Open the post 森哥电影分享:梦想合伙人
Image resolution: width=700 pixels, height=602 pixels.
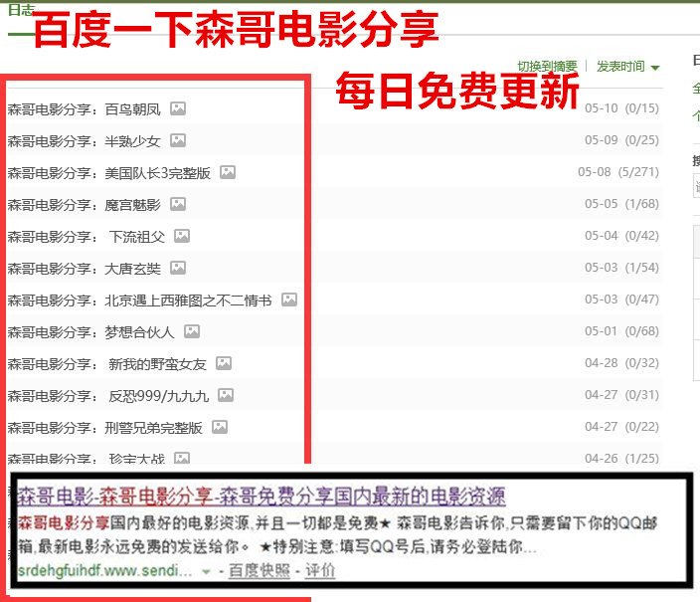pos(91,332)
